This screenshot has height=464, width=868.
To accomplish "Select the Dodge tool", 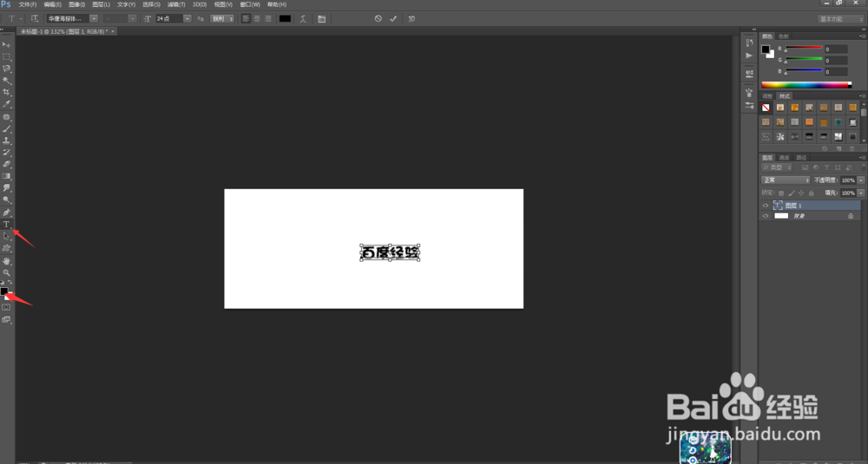I will tap(7, 199).
